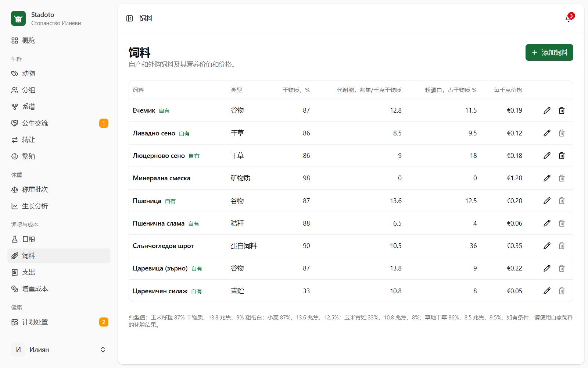Click pencil icon for Пшенична слама
Viewport: 588px width, 368px height.
coord(547,223)
